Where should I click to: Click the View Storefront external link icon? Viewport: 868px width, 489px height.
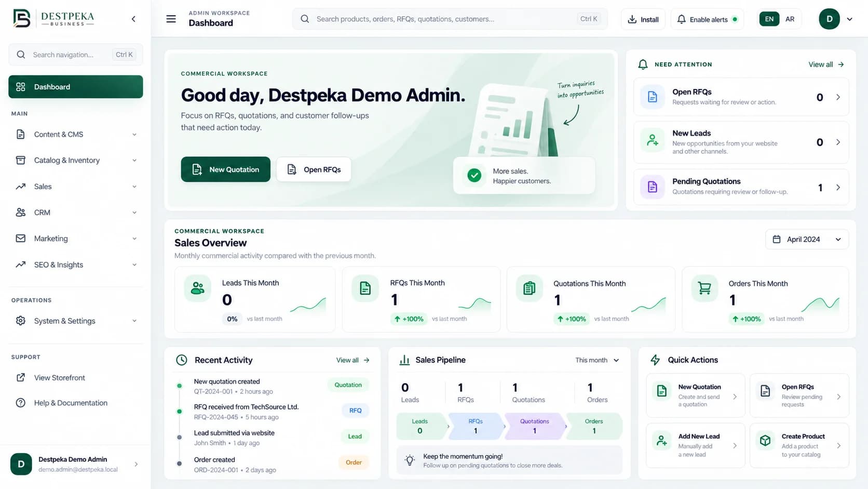(x=21, y=377)
